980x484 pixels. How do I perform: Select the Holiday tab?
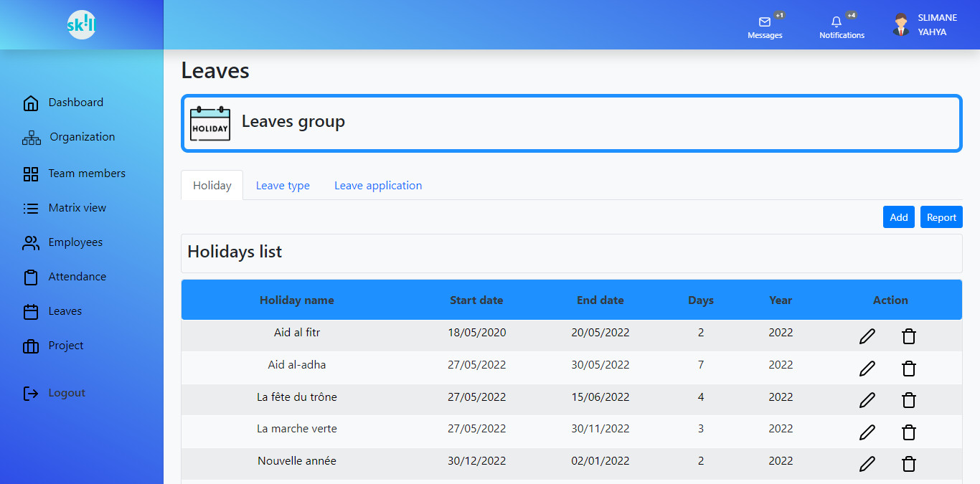212,186
